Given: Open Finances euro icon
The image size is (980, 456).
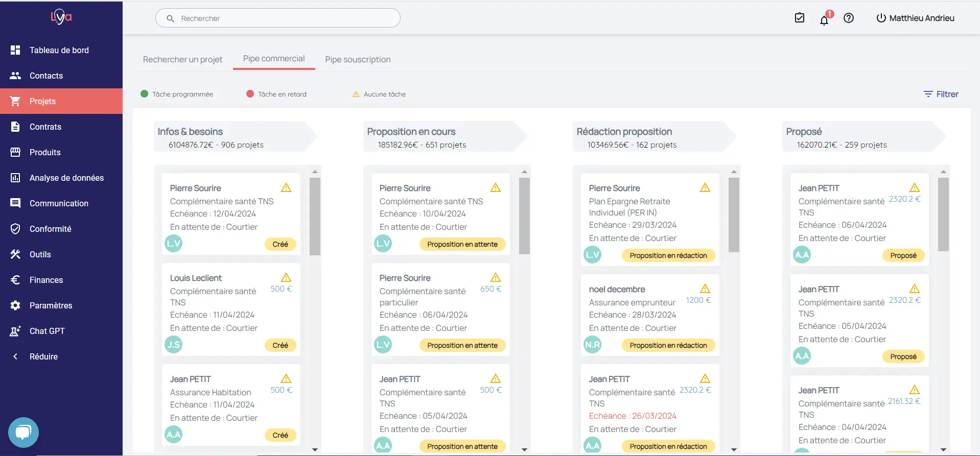Looking at the screenshot, I should pos(15,280).
